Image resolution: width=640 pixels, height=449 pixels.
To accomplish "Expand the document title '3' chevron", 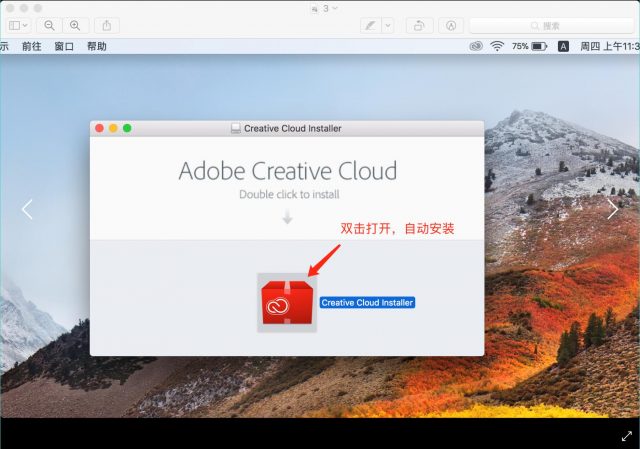I will [335, 8].
